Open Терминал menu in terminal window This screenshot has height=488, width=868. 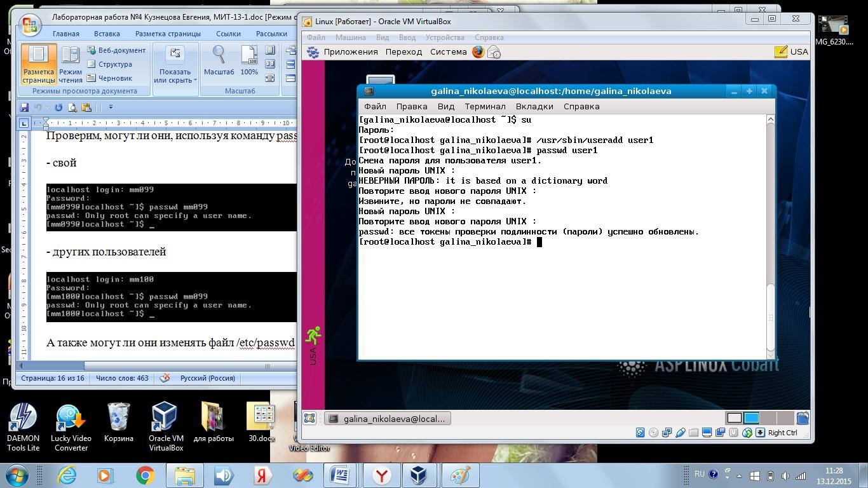pyautogui.click(x=485, y=106)
